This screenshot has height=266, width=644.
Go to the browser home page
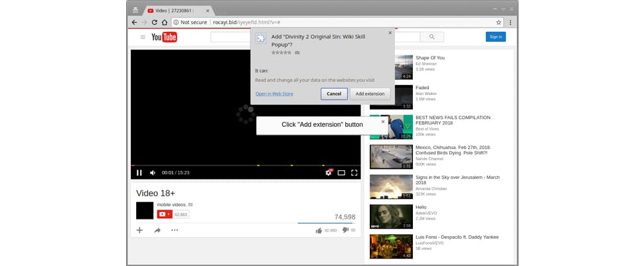click(164, 22)
